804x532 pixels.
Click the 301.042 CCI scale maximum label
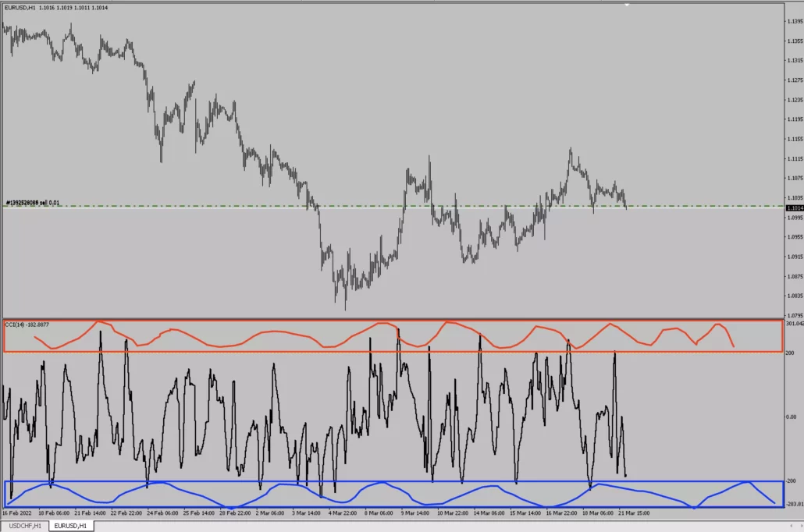(794, 323)
